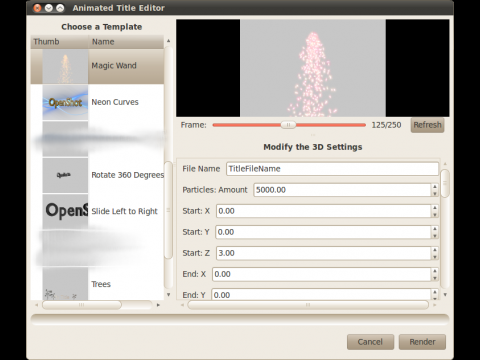480x360 pixels.
Task: Click template list scroll-down arrow
Action: click(x=169, y=295)
